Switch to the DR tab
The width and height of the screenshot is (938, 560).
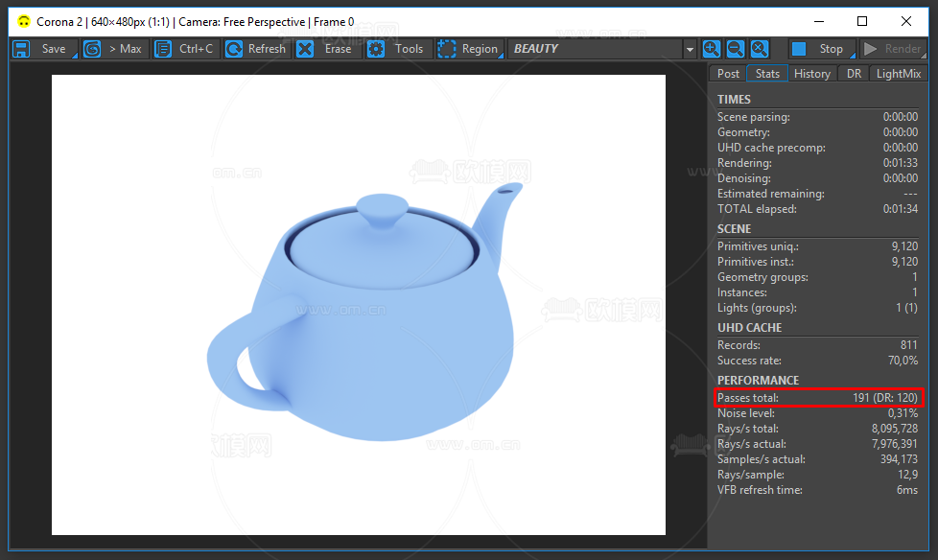854,74
